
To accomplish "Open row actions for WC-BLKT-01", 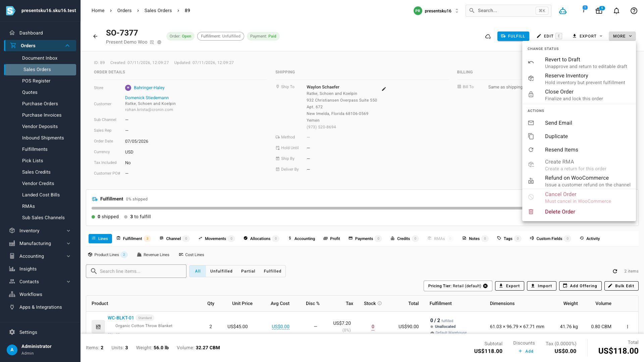I will (x=628, y=326).
